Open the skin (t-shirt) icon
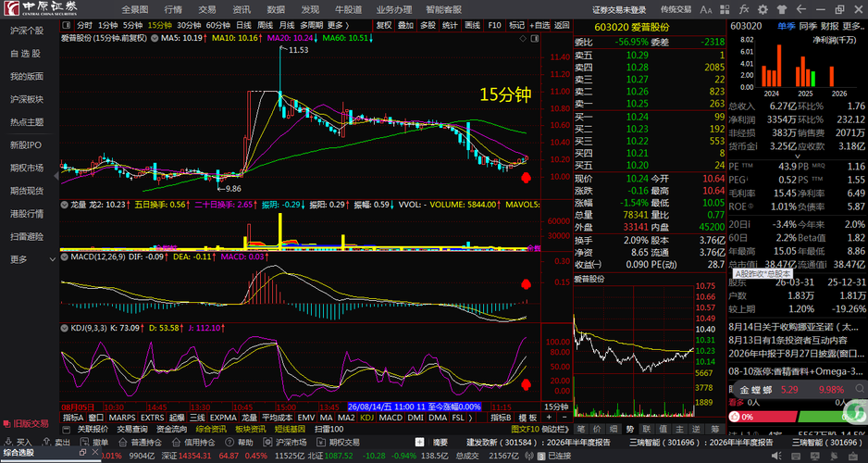 pos(782,9)
